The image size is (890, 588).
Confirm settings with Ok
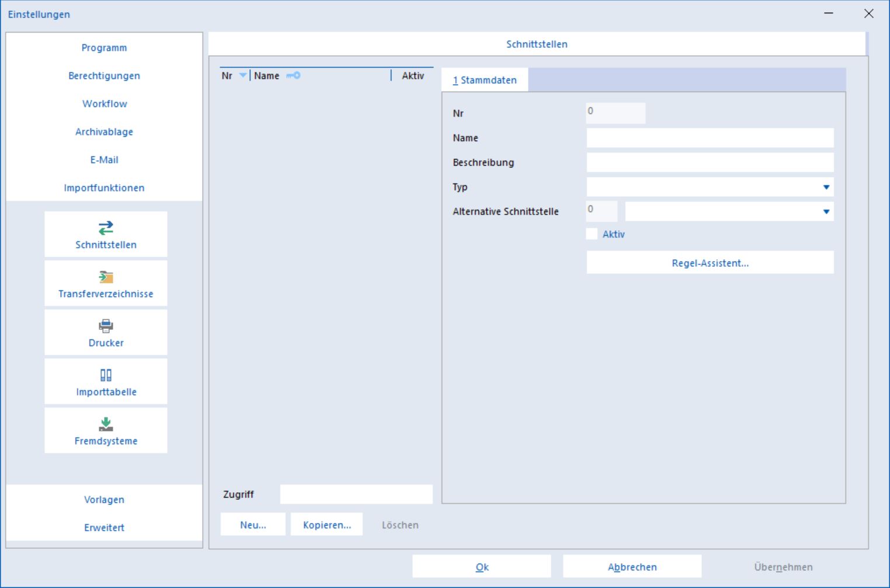pos(482,566)
